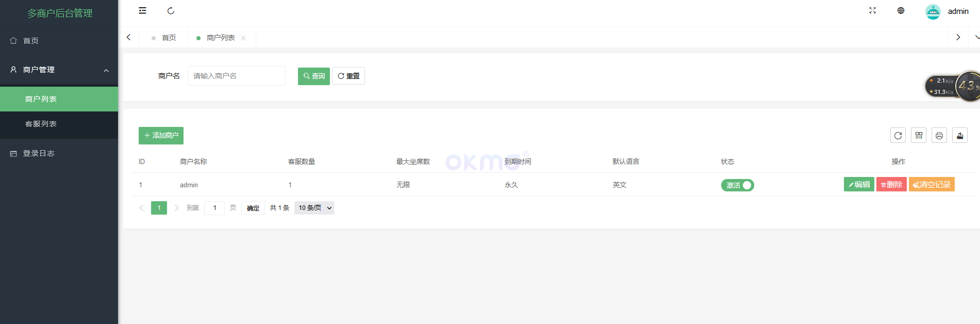Click the red 删除 button for admin
980x324 pixels.
(x=891, y=185)
